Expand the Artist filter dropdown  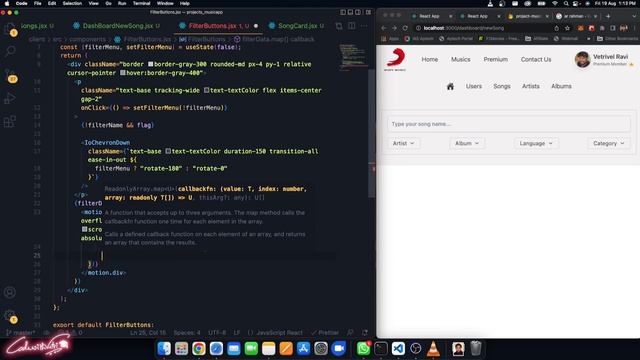(x=403, y=143)
